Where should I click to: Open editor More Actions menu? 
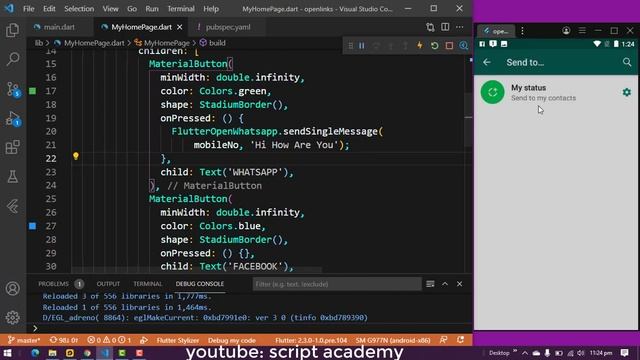tap(460, 27)
